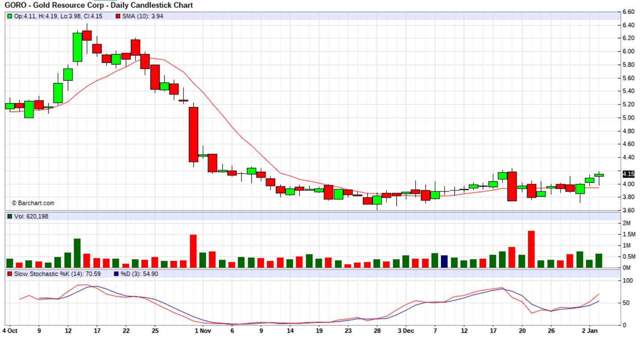
Task: Click the '2M' volume axis label
Action: 627,223
